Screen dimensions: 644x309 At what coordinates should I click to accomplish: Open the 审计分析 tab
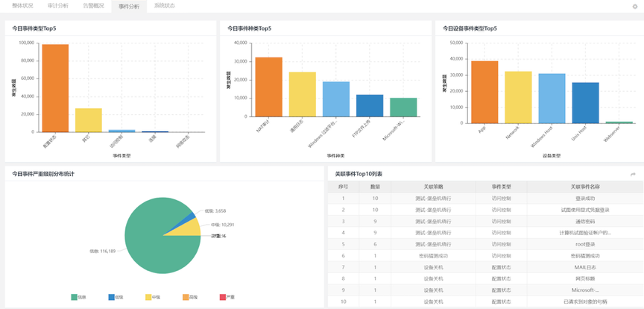pyautogui.click(x=57, y=5)
